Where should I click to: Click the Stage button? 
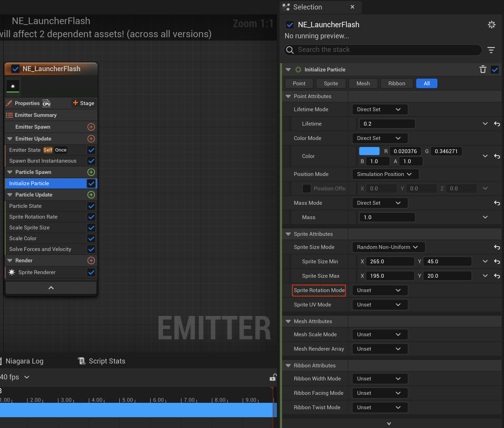tap(84, 103)
